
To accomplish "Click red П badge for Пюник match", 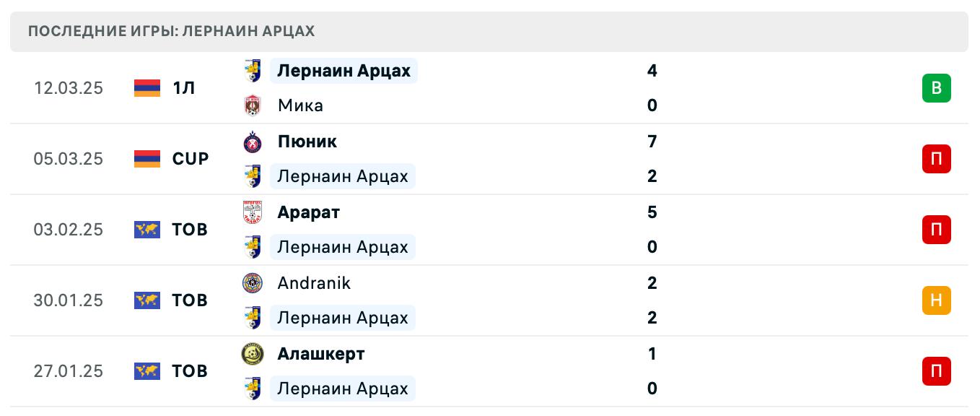I will [936, 159].
